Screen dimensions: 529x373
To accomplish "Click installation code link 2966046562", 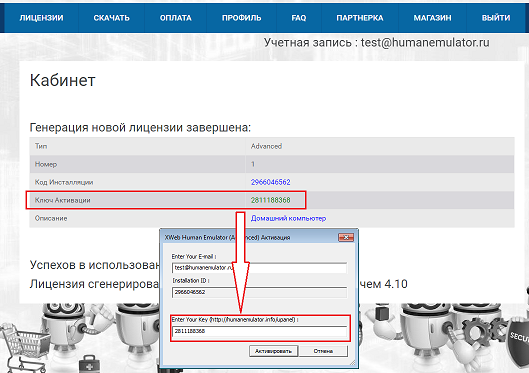I will (270, 182).
